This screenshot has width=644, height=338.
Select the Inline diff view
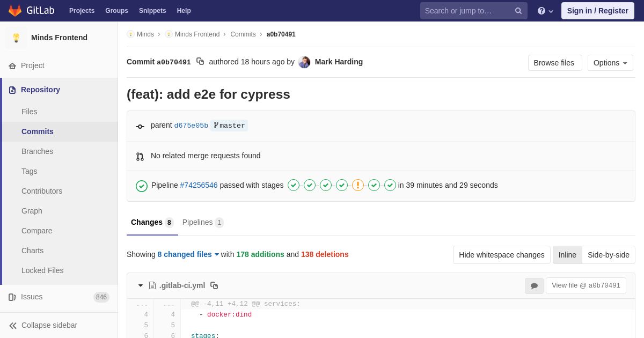[x=567, y=255]
